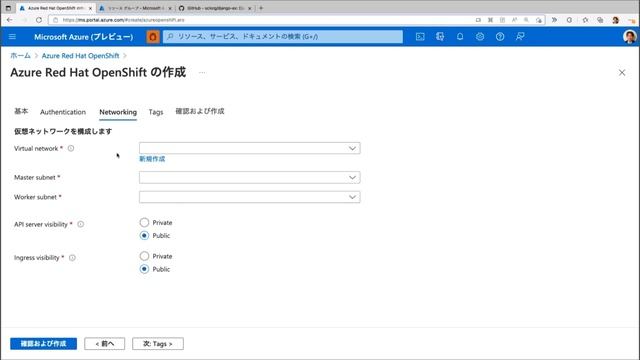
Task: Open the 確認および作成 tab
Action: pyautogui.click(x=200, y=111)
